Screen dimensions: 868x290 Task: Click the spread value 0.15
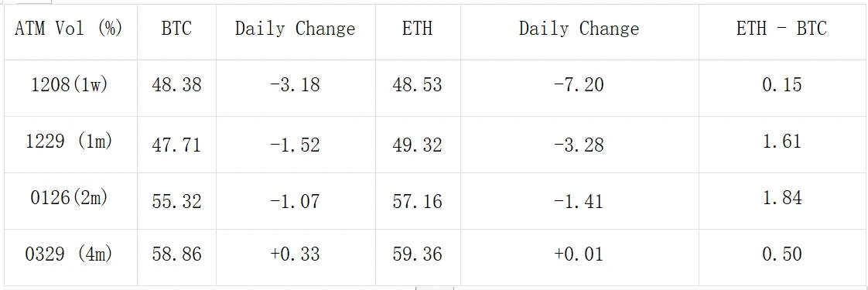pyautogui.click(x=781, y=84)
